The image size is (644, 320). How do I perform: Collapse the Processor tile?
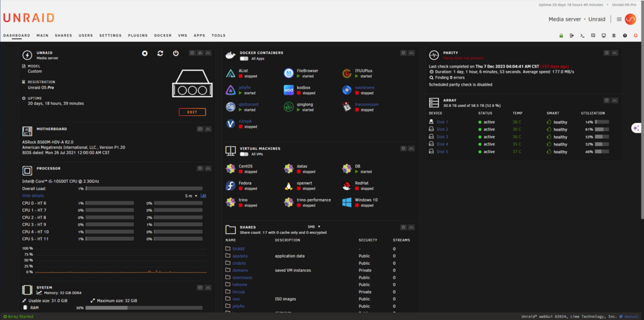(x=208, y=168)
